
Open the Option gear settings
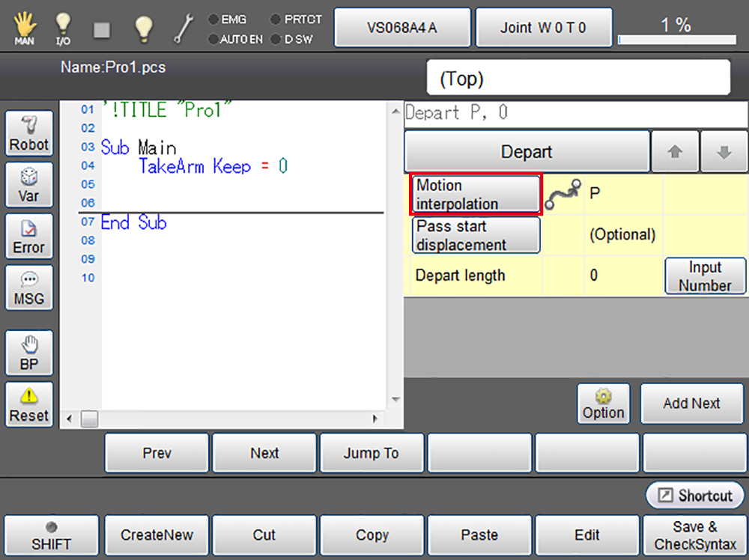coord(603,404)
